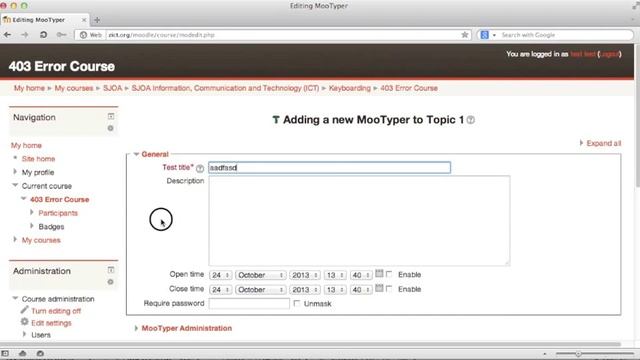The height and width of the screenshot is (360, 640).
Task: Click the Require password field
Action: coord(249,304)
